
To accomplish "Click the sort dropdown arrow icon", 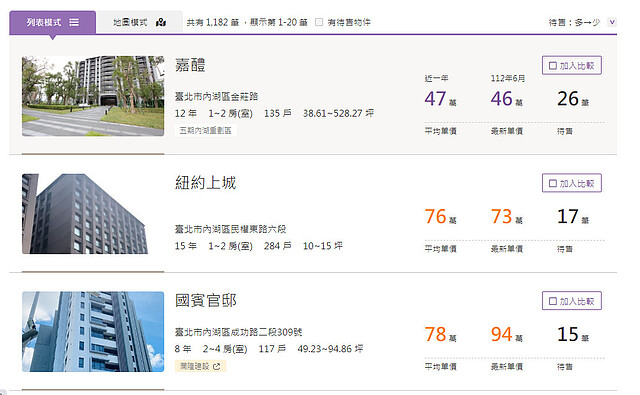I will coord(612,22).
